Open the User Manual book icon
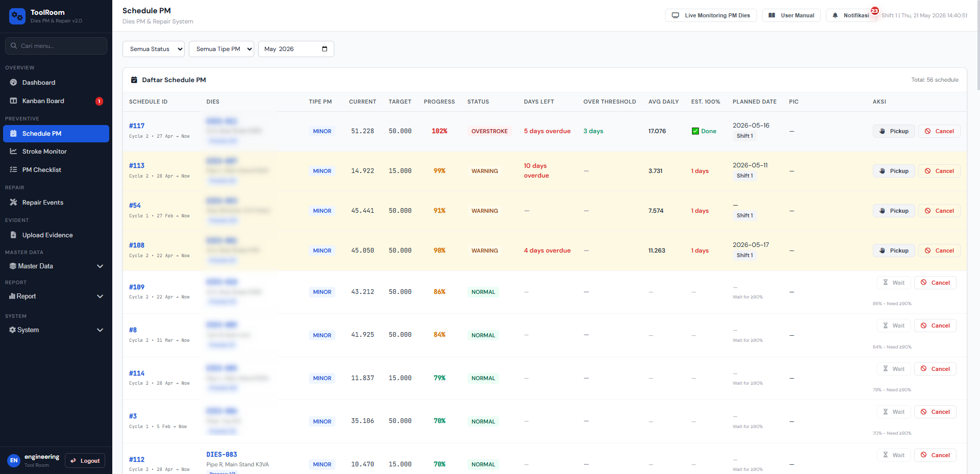This screenshot has height=474, width=980. coord(772,15)
